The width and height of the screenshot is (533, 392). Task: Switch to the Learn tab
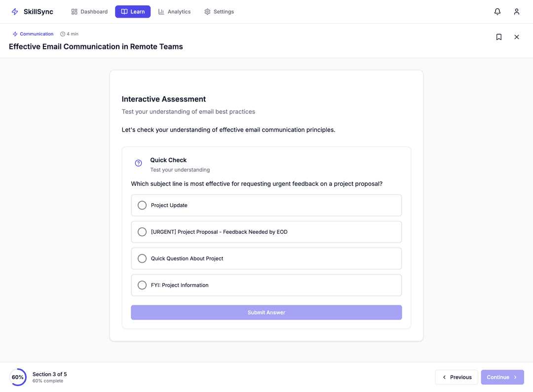pos(133,12)
